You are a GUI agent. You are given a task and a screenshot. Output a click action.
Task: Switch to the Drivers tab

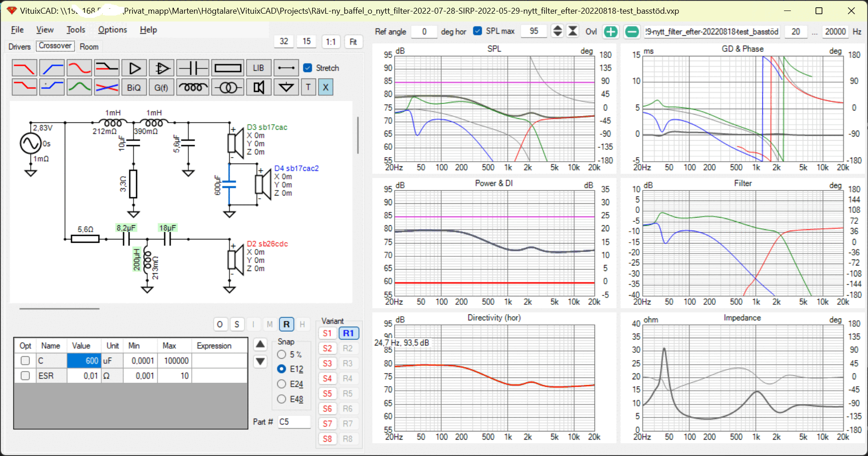tap(20, 47)
